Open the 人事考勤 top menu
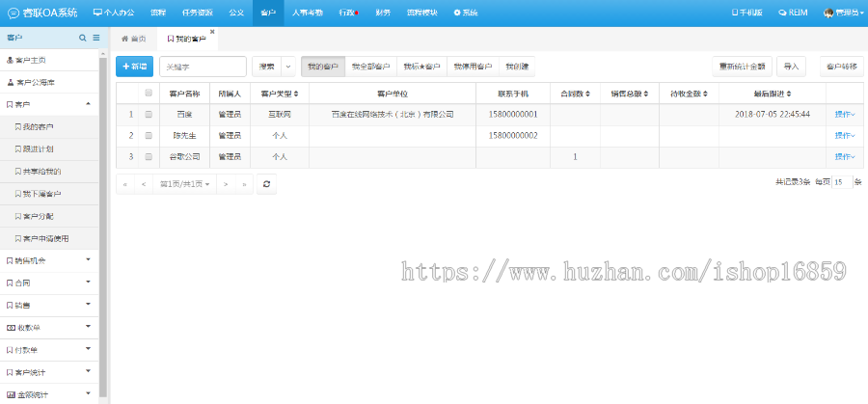 pos(308,13)
